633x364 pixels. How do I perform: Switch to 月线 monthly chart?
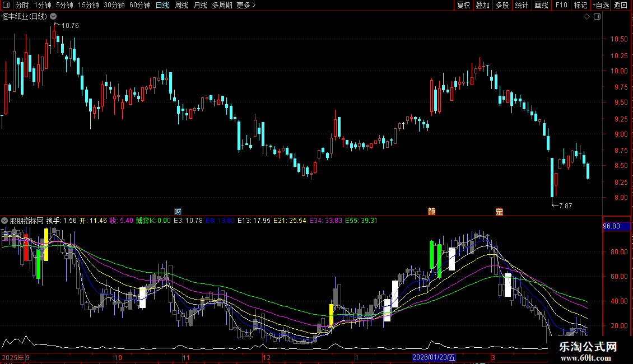(x=200, y=5)
